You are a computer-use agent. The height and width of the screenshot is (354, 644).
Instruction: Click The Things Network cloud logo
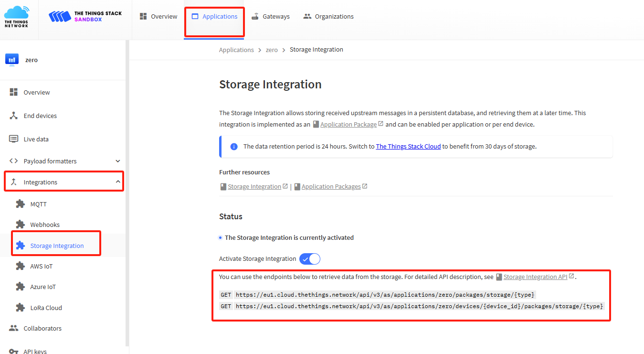[16, 16]
